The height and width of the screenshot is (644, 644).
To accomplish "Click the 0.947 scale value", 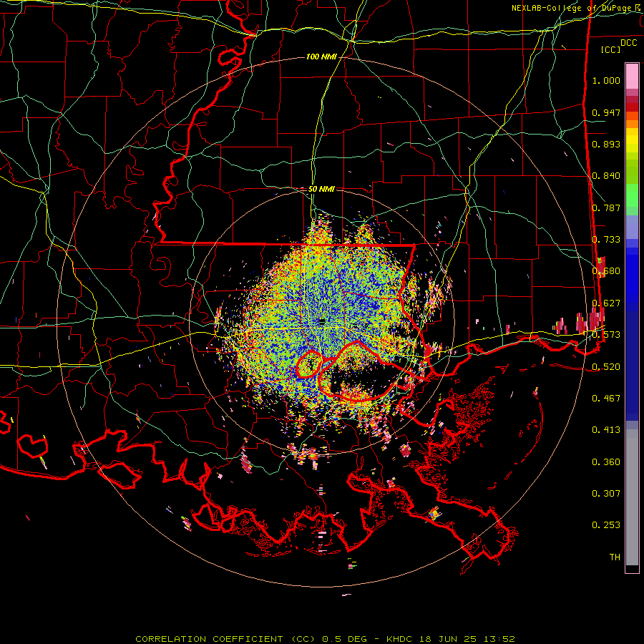I will pos(606,112).
